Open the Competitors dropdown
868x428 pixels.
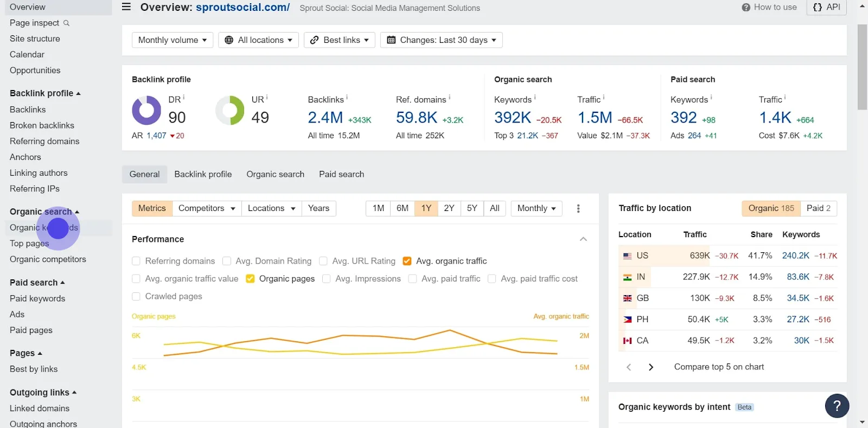207,208
